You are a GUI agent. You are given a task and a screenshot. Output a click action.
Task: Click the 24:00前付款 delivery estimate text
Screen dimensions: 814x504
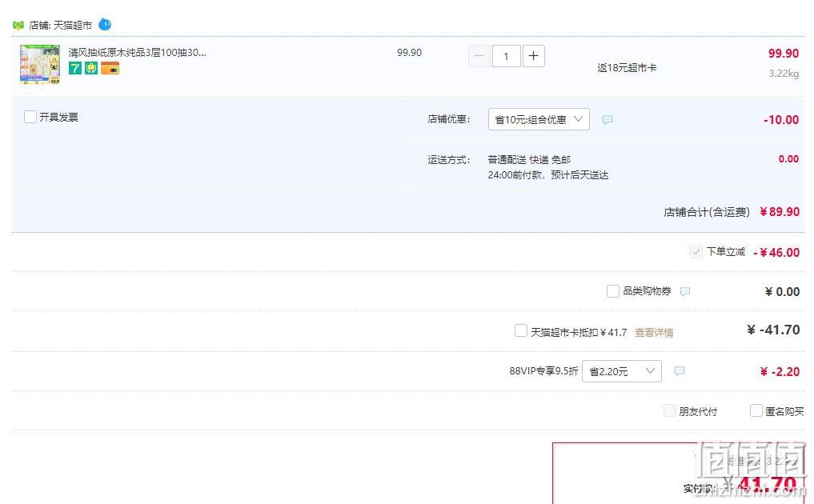pyautogui.click(x=548, y=175)
